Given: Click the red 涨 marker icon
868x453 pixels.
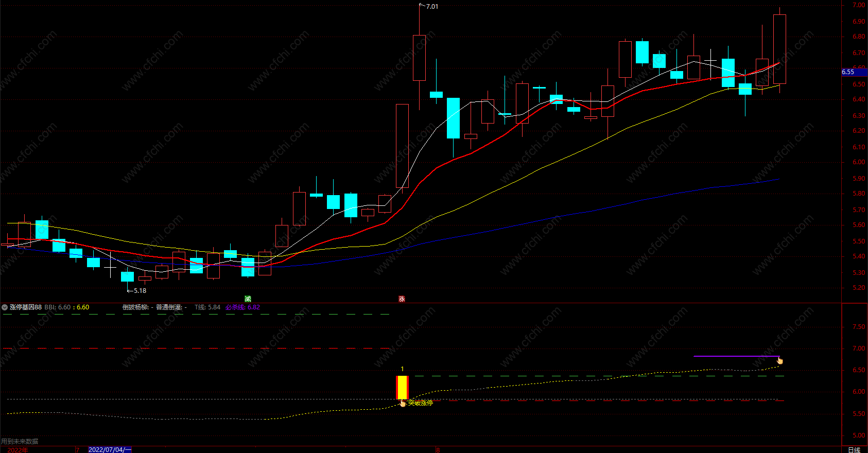Looking at the screenshot, I should [402, 299].
